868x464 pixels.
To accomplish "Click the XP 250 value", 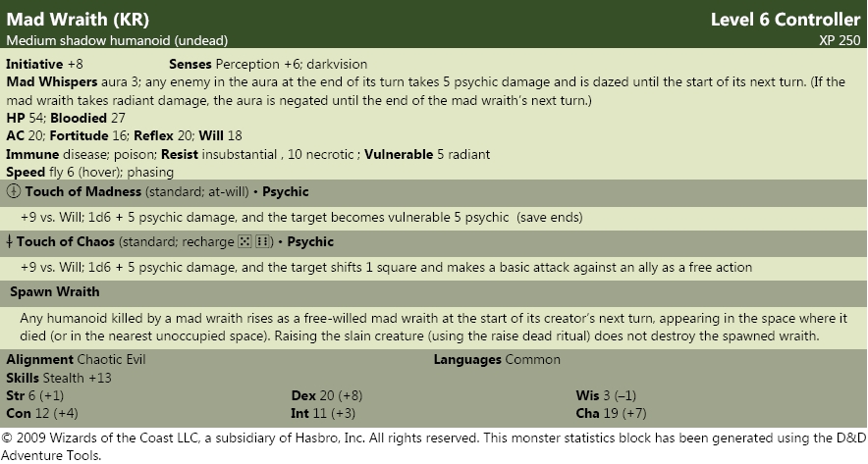I will [840, 40].
